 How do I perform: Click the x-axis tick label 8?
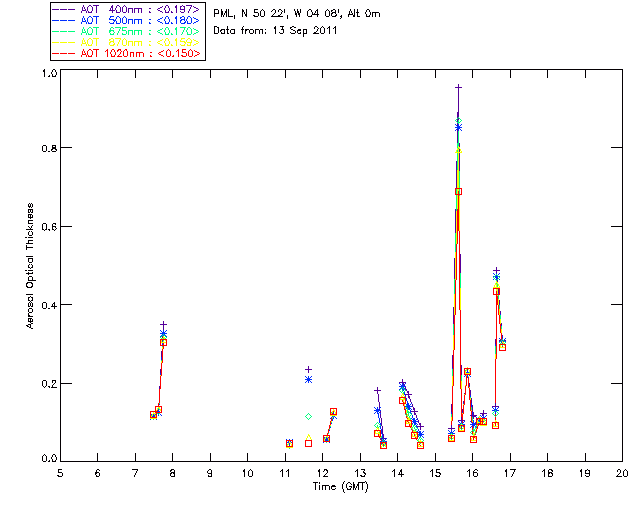[x=173, y=473]
